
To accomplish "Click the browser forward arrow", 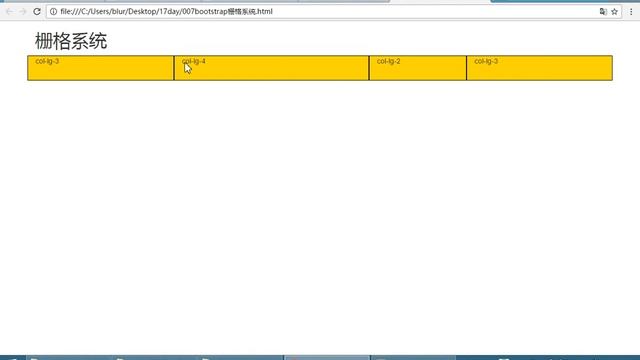I will (x=23, y=11).
